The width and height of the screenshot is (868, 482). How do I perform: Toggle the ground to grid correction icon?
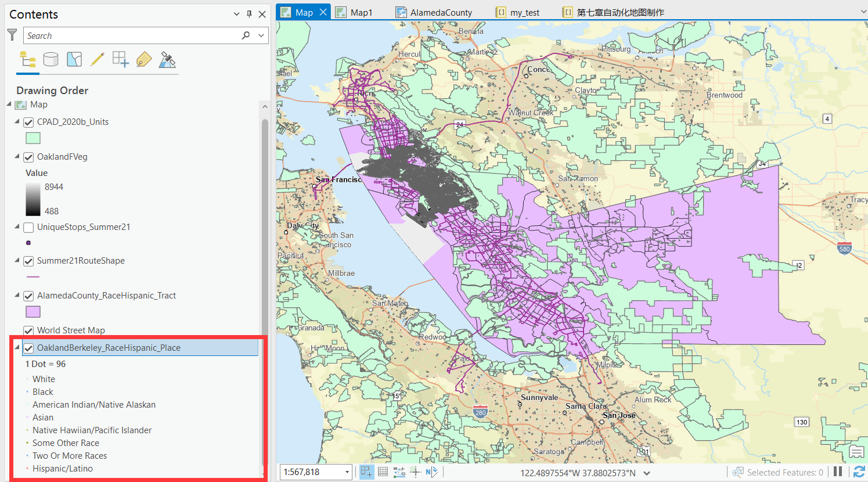pyautogui.click(x=431, y=472)
